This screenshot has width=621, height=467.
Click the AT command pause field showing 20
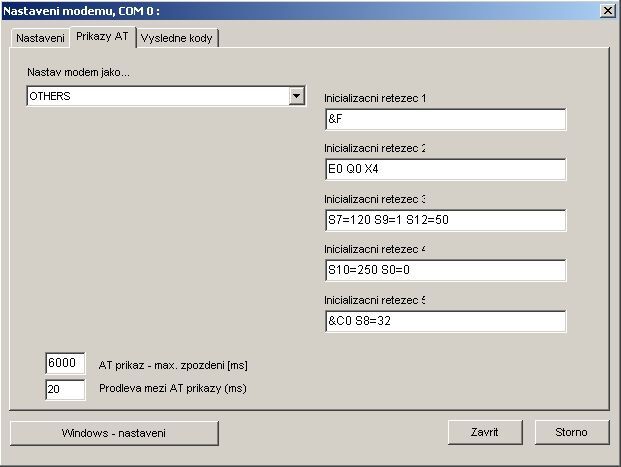click(x=65, y=389)
